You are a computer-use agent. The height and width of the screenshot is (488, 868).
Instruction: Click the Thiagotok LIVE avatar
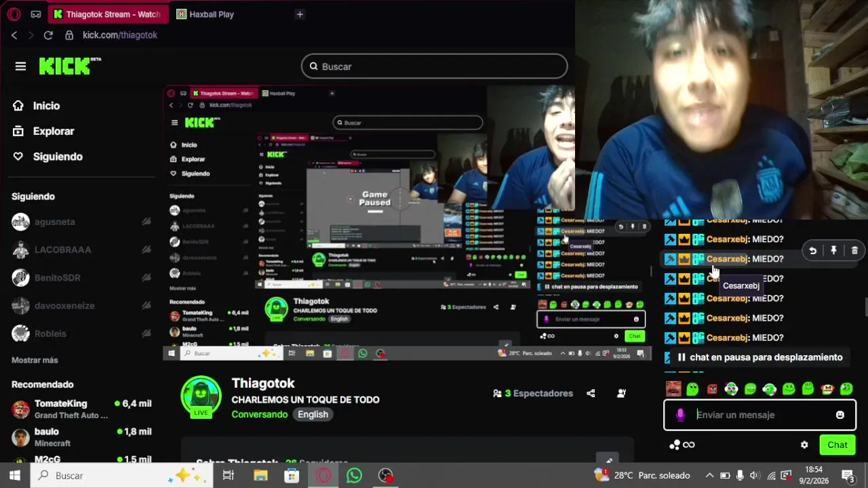pos(201,396)
